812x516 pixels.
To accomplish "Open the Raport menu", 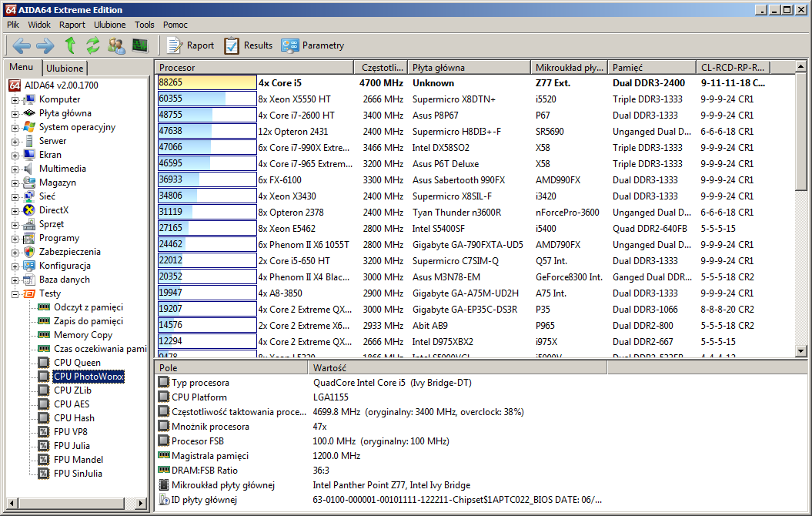I will click(x=72, y=25).
